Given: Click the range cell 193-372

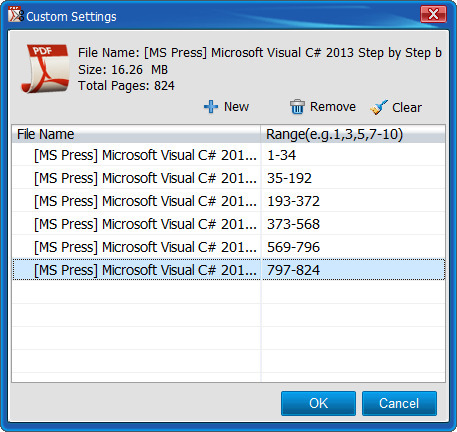Looking at the screenshot, I should [x=353, y=201].
